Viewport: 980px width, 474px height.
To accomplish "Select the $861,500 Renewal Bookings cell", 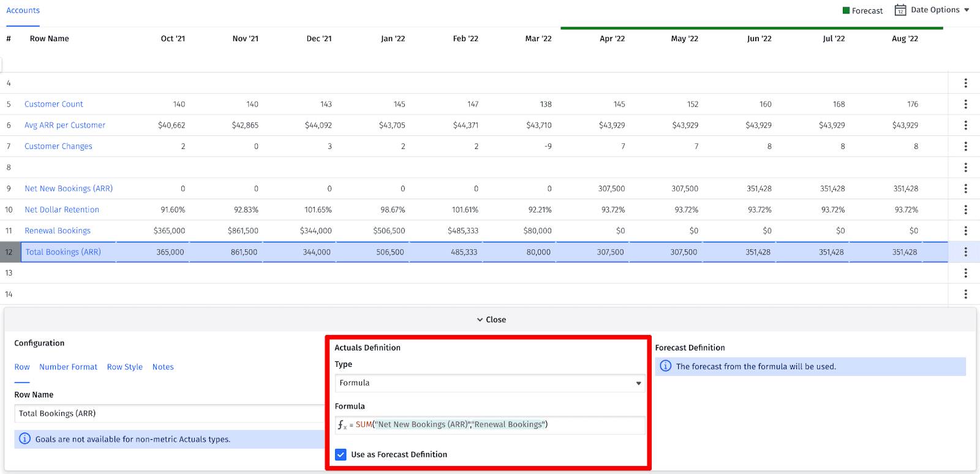I will [x=243, y=231].
